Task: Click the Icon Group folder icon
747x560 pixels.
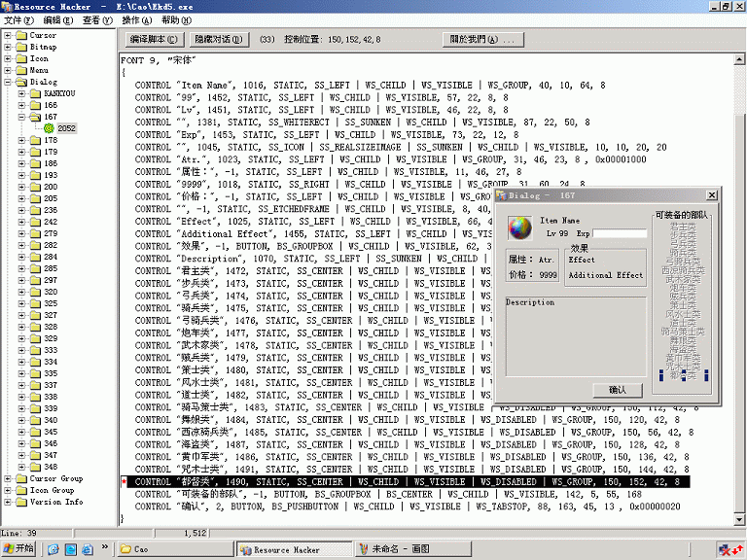Action: click(19, 490)
